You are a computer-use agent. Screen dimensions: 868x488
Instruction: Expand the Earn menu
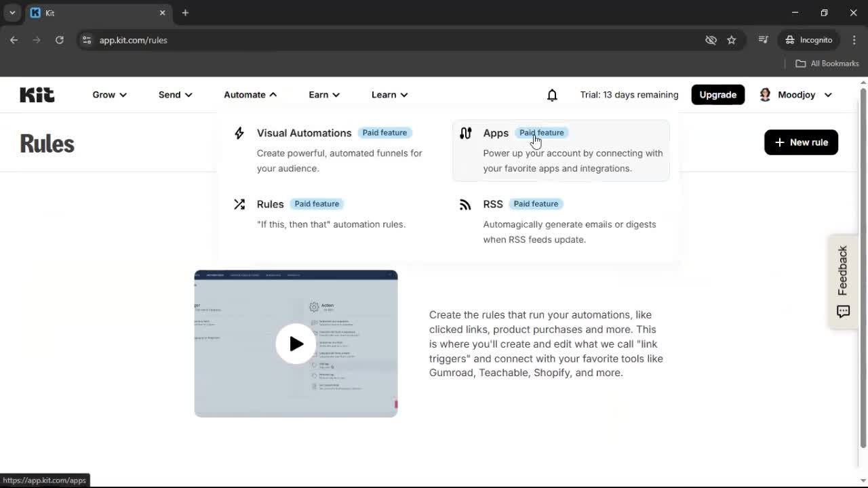(x=323, y=95)
